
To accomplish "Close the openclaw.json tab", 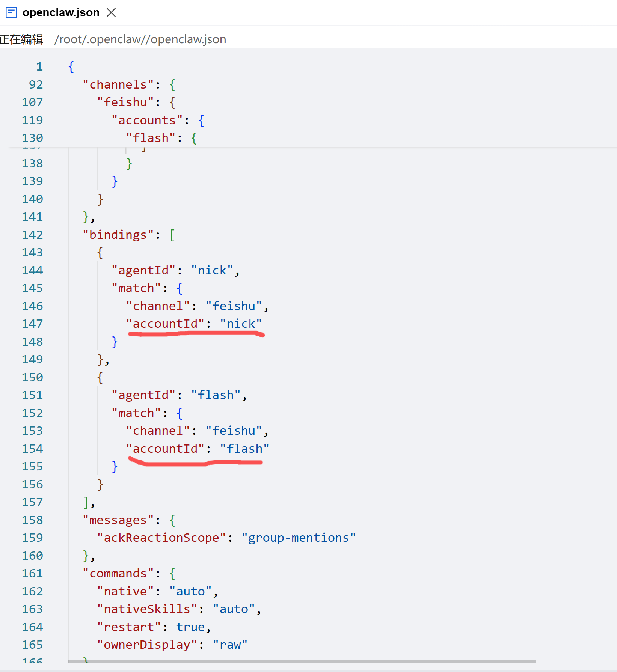I will point(111,12).
